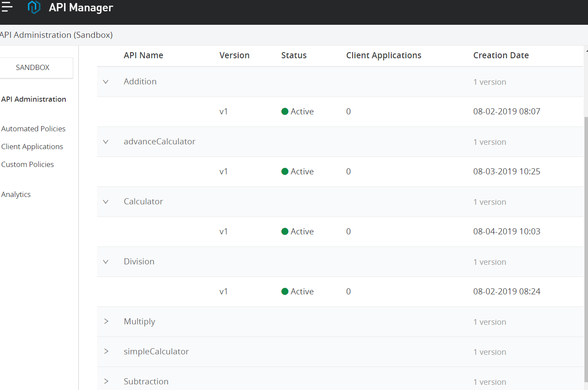Click the Active status dot beside Division v1
This screenshot has height=390, width=588.
[x=285, y=291]
